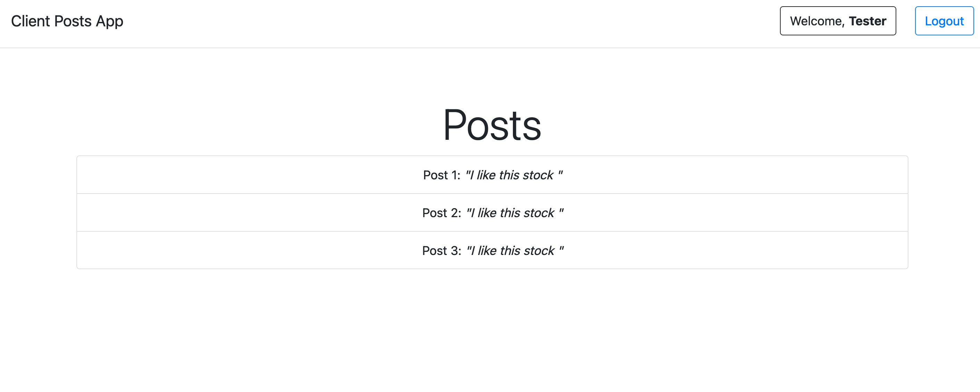
Task: Click the word Client in the title
Action: point(31,21)
